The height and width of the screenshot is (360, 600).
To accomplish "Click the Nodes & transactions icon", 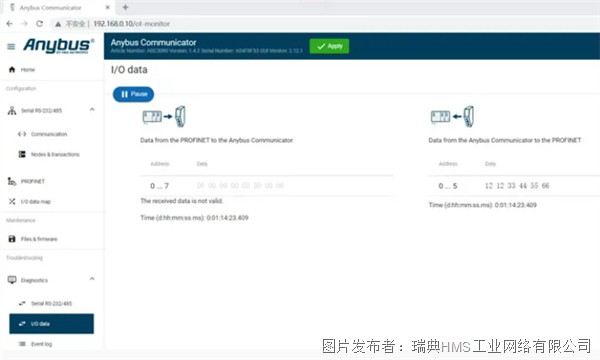I will point(22,154).
